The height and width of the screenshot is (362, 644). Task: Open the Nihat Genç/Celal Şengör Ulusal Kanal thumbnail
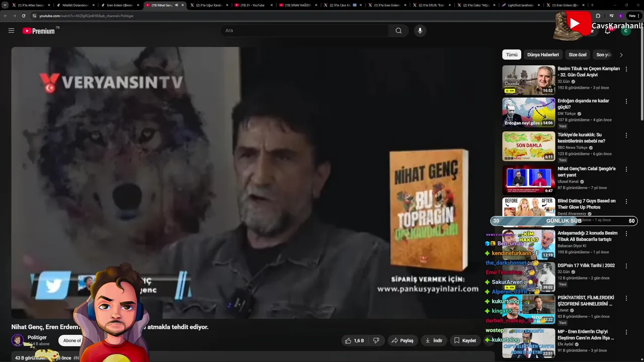click(x=528, y=180)
